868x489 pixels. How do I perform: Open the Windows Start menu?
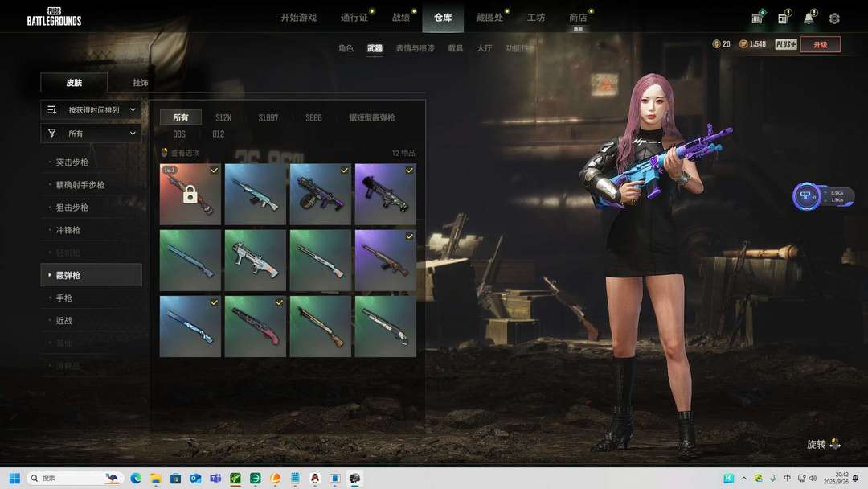point(15,478)
